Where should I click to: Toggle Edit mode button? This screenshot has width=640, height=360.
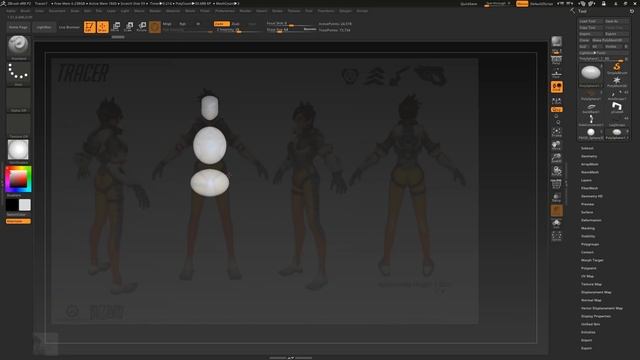(x=90, y=27)
